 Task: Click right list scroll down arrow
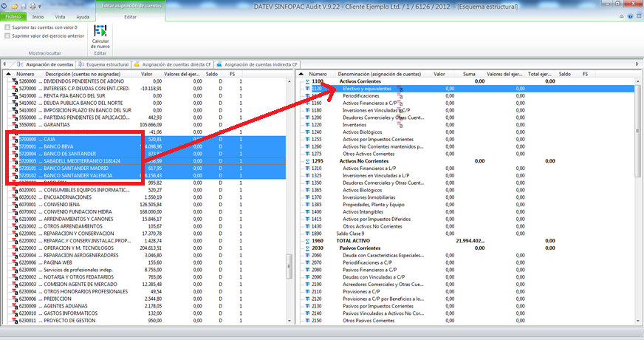[638, 321]
